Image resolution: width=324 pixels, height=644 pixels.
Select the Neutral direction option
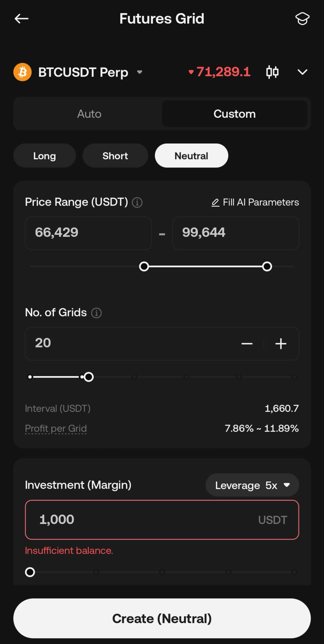(x=191, y=156)
